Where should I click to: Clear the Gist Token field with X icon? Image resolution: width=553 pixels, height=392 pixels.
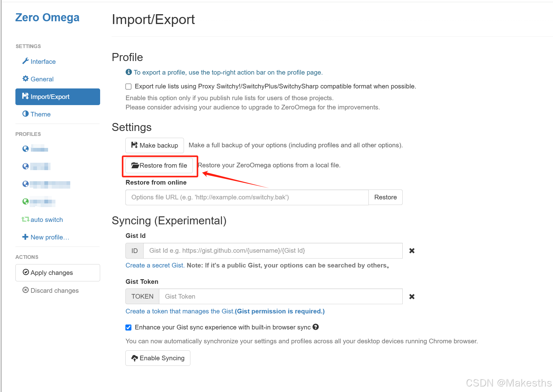tap(412, 296)
